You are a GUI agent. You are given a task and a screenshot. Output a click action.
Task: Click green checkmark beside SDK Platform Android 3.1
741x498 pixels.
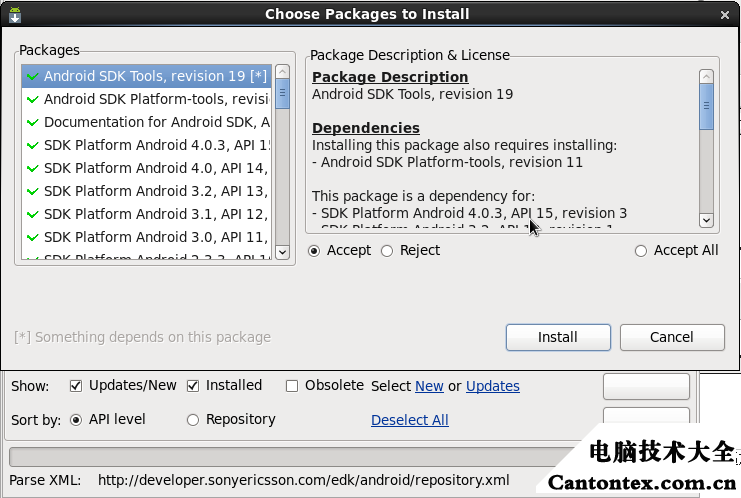pyautogui.click(x=33, y=214)
